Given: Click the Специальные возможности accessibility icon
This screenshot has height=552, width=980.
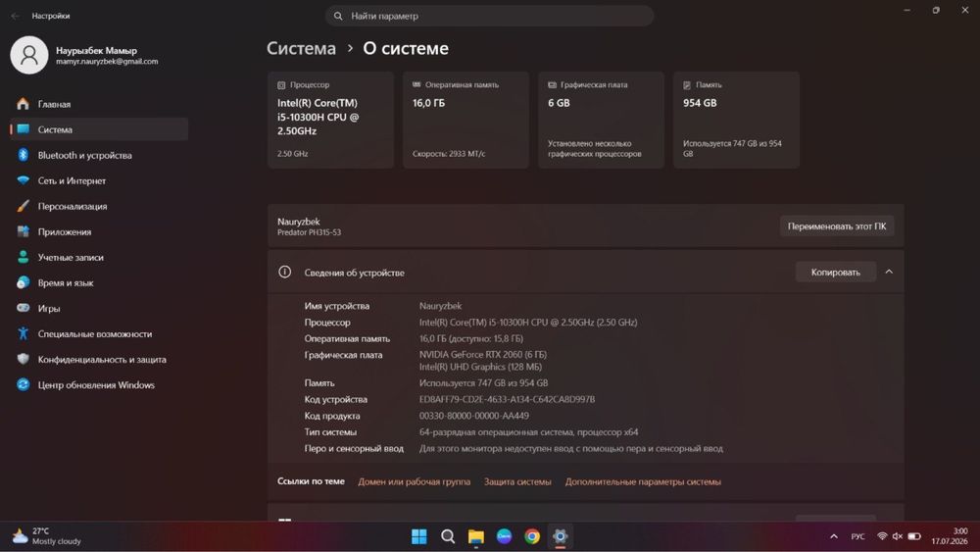Looking at the screenshot, I should point(24,333).
